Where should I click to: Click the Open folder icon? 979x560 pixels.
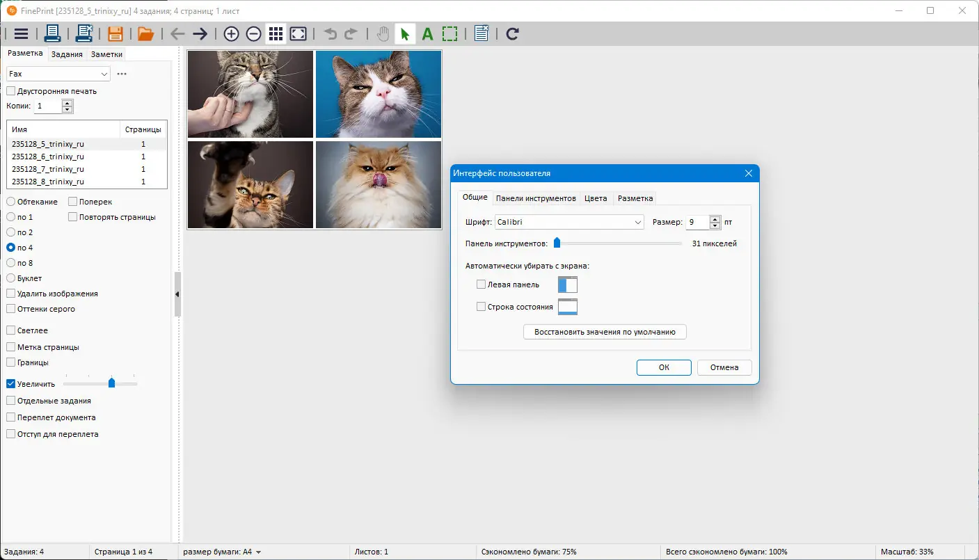click(145, 33)
